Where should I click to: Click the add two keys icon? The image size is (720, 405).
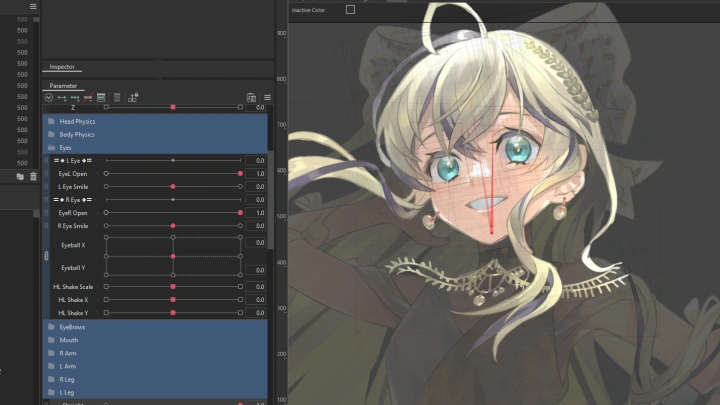click(x=61, y=98)
